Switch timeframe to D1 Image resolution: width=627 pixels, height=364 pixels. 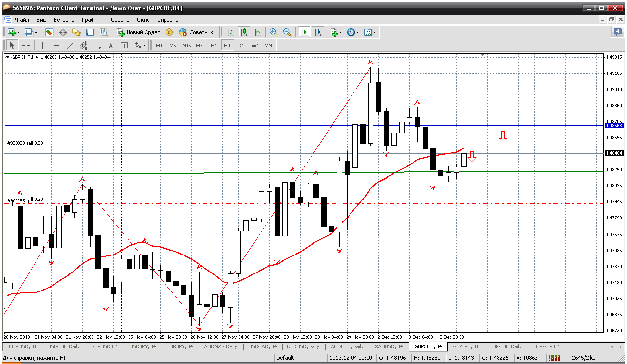(241, 45)
